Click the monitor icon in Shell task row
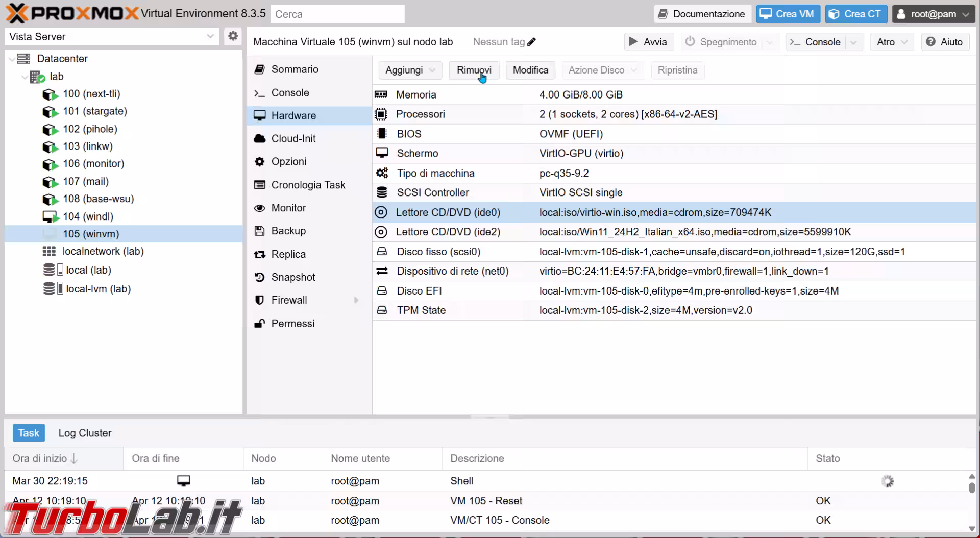This screenshot has height=538, width=980. 183,481
